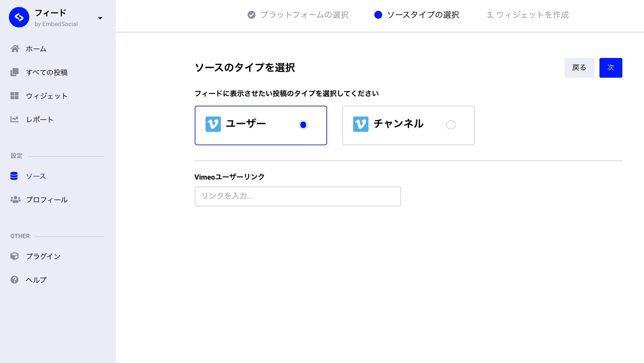
Task: Select the ソースタイプの選択 step
Action: tap(416, 15)
